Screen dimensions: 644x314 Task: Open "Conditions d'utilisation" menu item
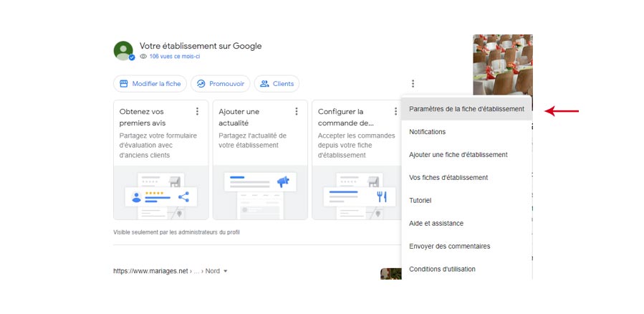click(466, 270)
